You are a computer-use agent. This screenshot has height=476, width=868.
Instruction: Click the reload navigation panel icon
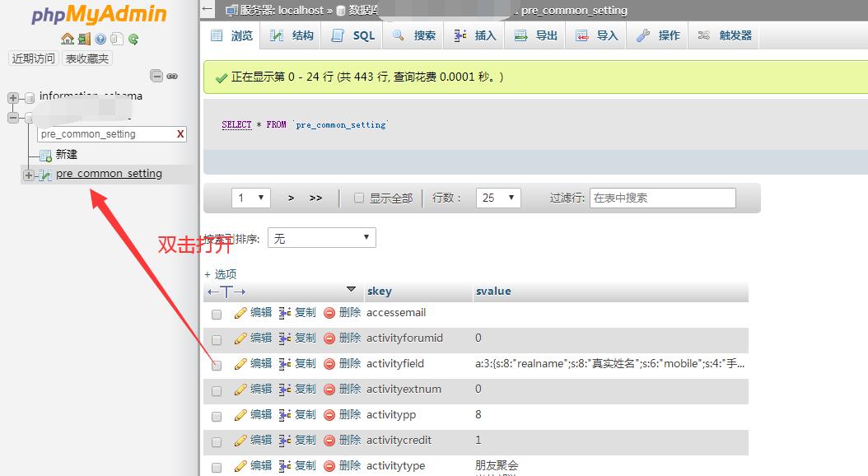133,39
